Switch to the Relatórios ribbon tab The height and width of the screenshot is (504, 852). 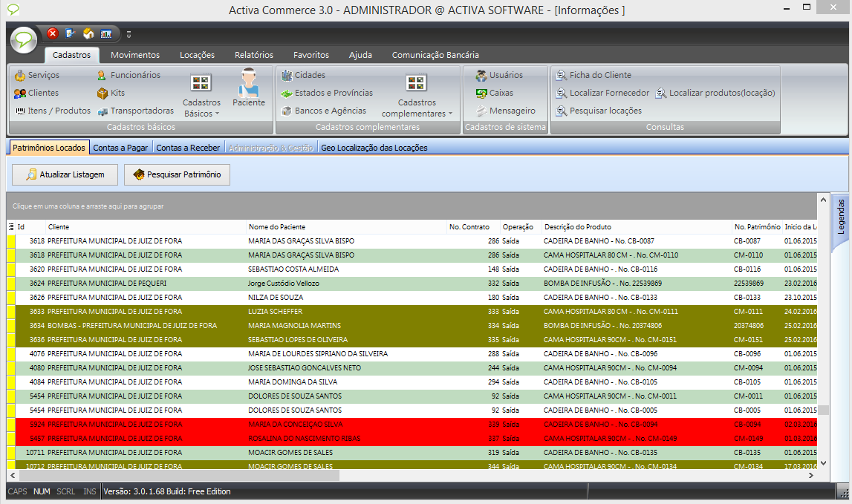click(253, 55)
